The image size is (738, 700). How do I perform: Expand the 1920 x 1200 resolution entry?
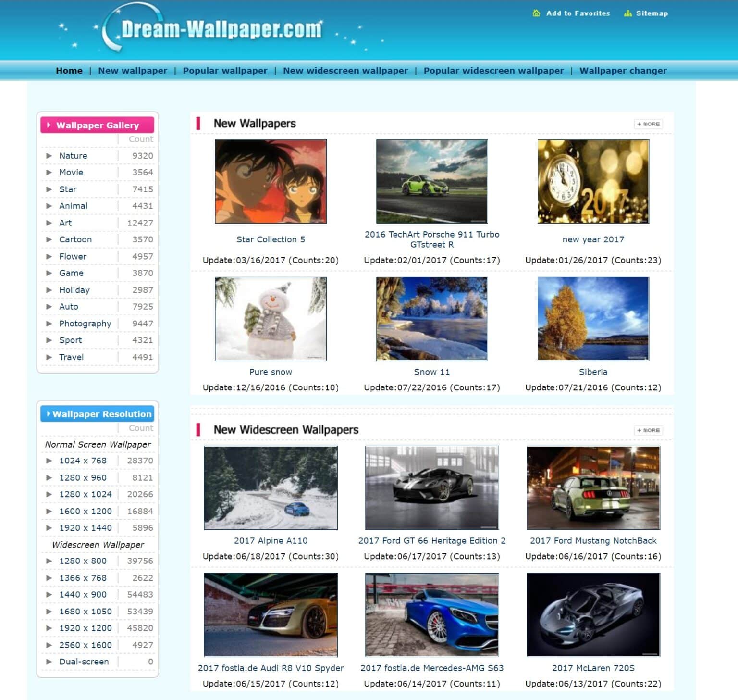(85, 628)
